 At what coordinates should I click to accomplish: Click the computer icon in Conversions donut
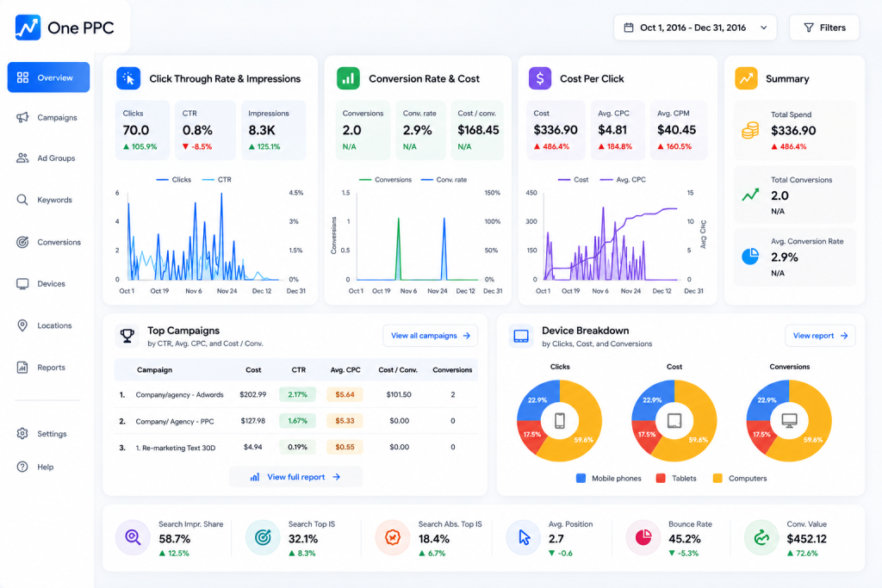(789, 420)
